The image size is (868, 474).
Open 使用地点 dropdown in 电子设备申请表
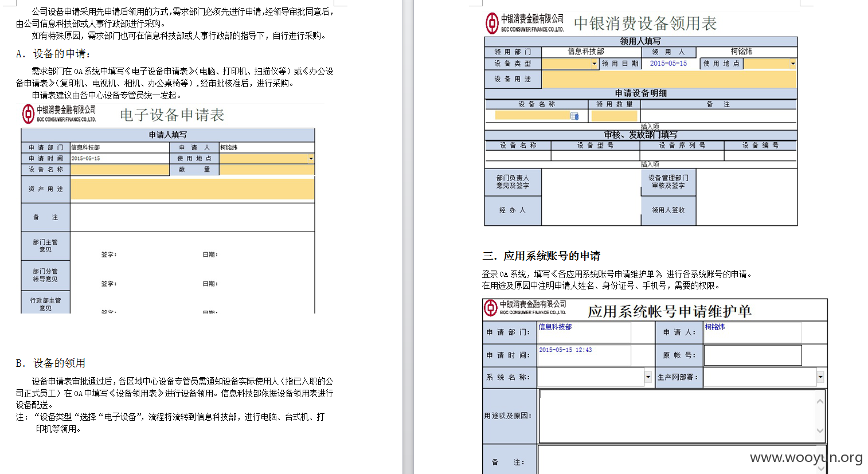311,159
